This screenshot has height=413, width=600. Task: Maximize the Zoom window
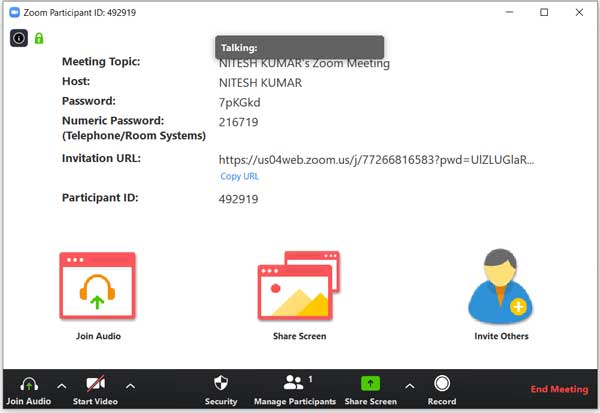click(544, 12)
